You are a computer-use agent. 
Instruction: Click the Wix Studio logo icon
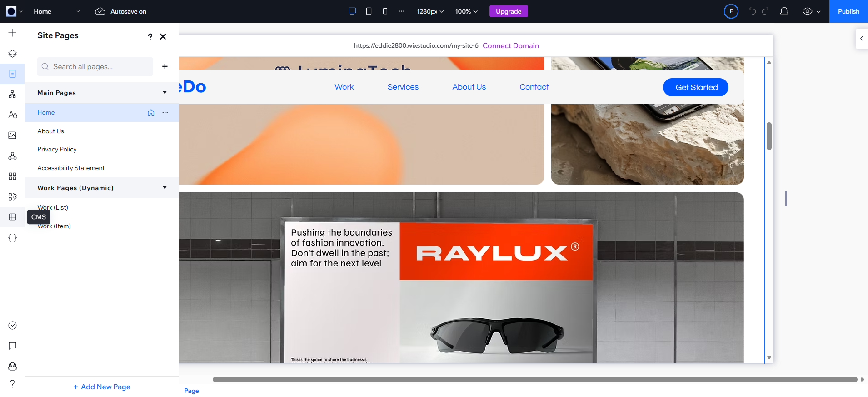click(x=11, y=11)
